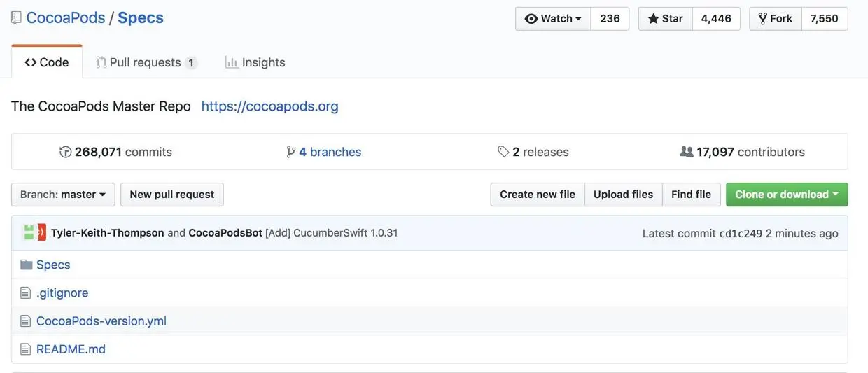The image size is (868, 373).
Task: Click the Specs folder icon
Action: coord(27,265)
